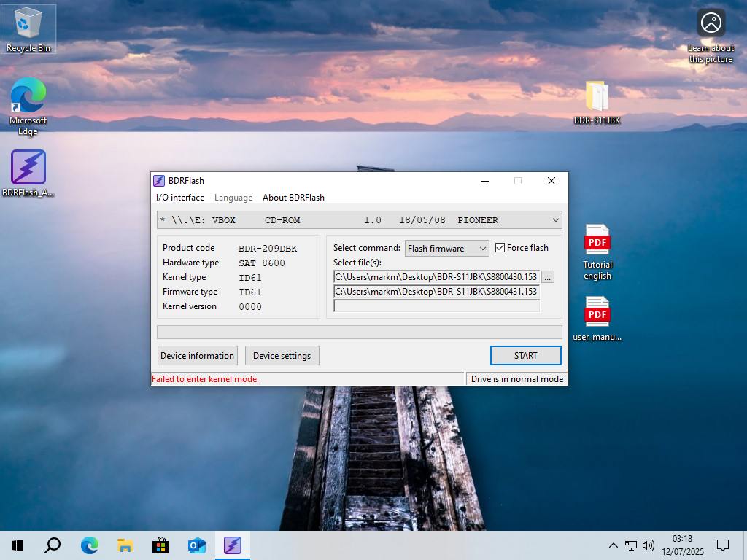Open the Windows Start menu
The height and width of the screenshot is (560, 747).
click(x=18, y=545)
